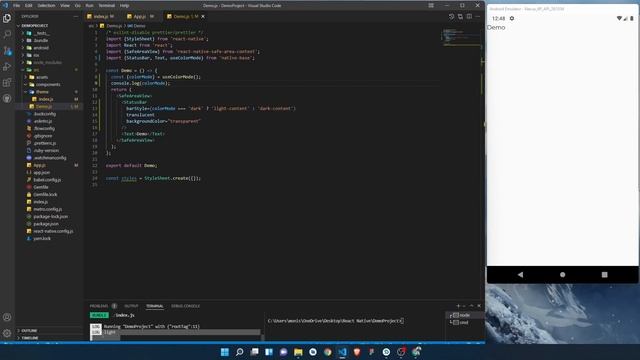
Task: Collapse the src folder
Action: [x=36, y=70]
